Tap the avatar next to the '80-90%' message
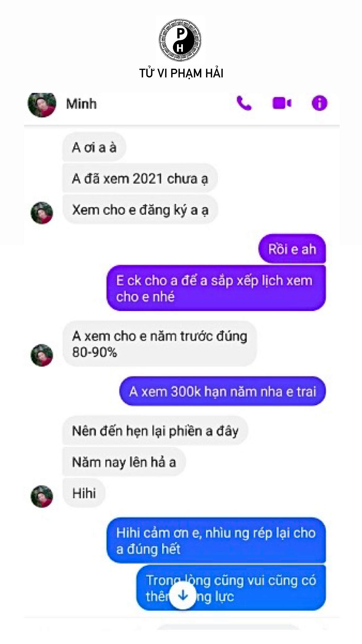362x644 pixels. pos(42,355)
